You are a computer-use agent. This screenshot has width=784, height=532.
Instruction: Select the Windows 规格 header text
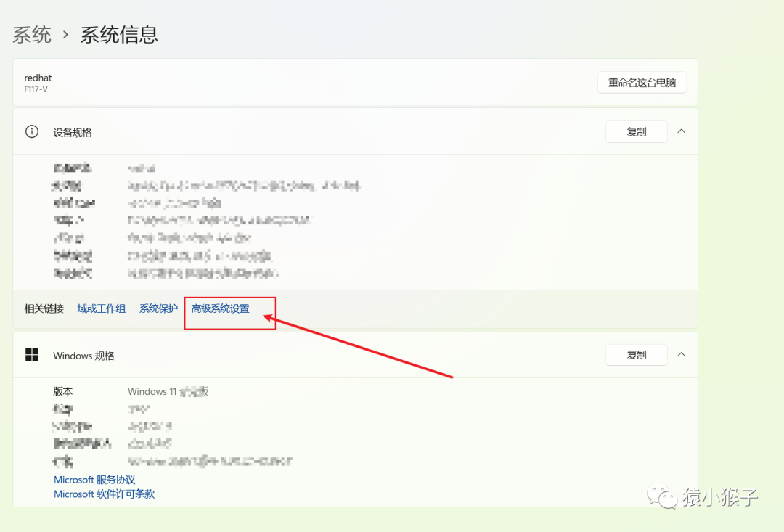83,356
